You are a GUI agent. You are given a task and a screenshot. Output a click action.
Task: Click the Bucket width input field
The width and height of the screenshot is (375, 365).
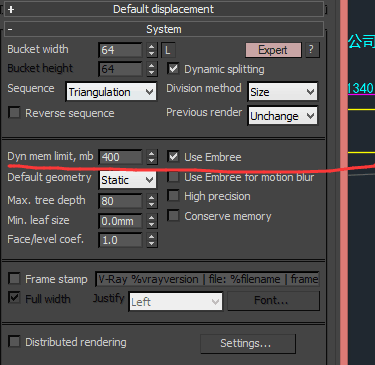coord(121,50)
